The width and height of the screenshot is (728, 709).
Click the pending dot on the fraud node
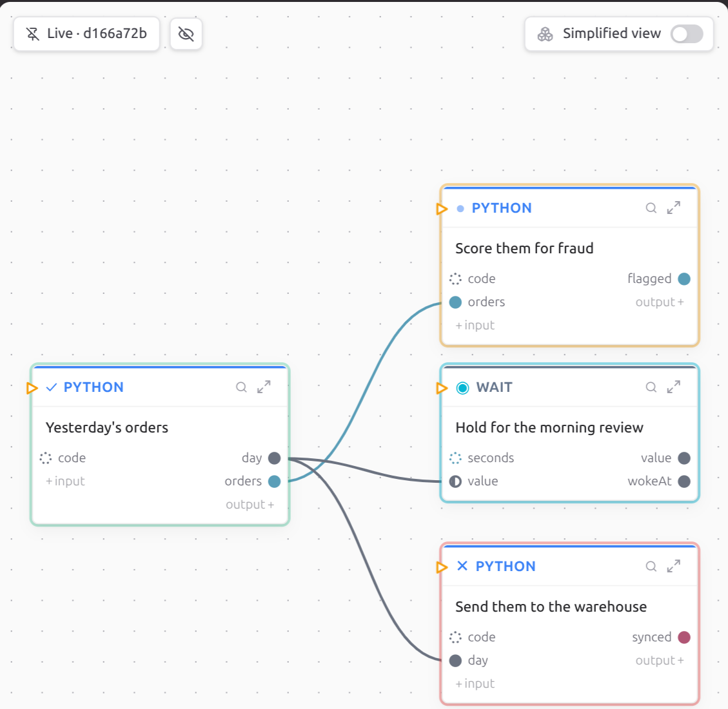460,208
